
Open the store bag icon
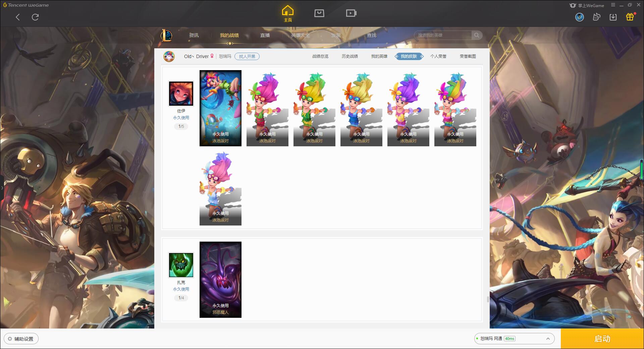(x=319, y=13)
